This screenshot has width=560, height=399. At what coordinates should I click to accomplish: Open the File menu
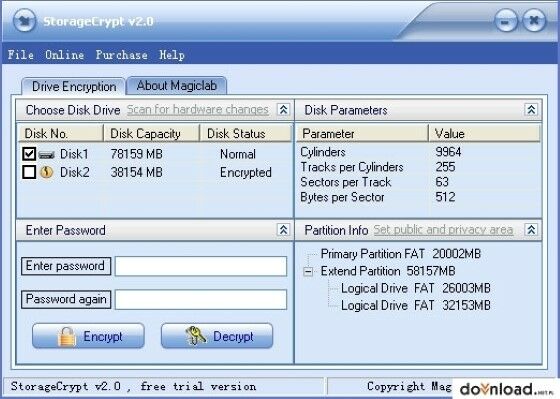21,55
